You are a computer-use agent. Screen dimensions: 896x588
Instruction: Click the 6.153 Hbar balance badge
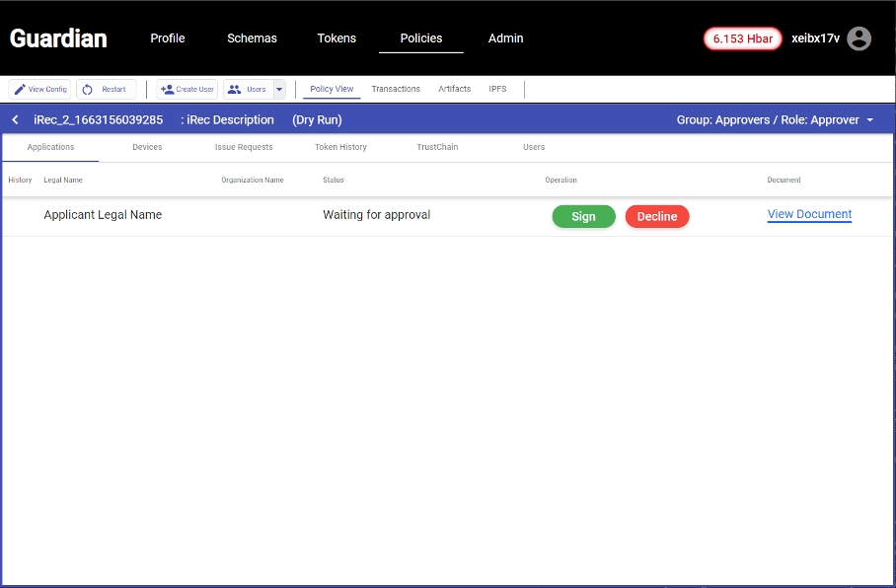pyautogui.click(x=742, y=38)
